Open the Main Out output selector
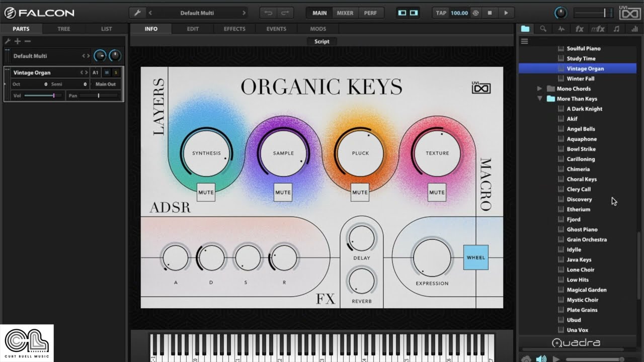644x362 pixels. click(x=106, y=84)
